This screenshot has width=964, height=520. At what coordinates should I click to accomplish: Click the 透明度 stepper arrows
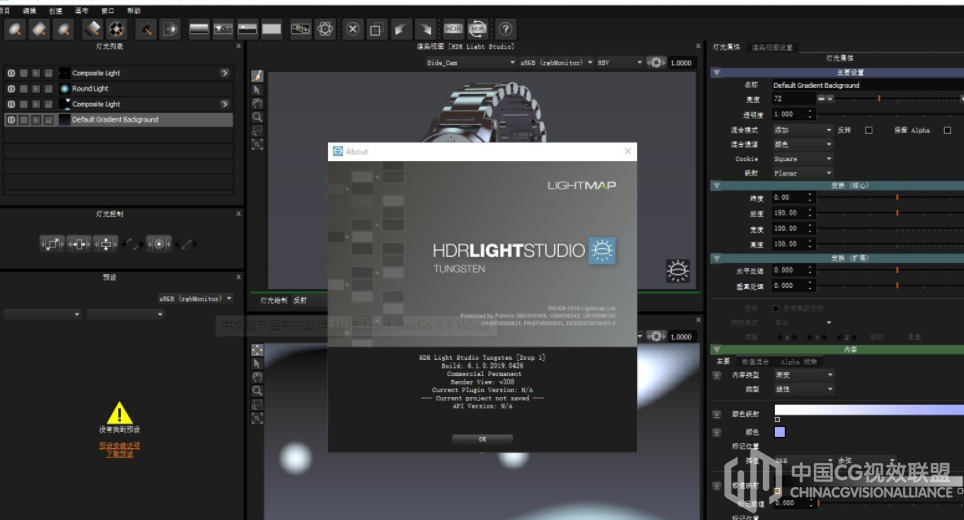810,114
